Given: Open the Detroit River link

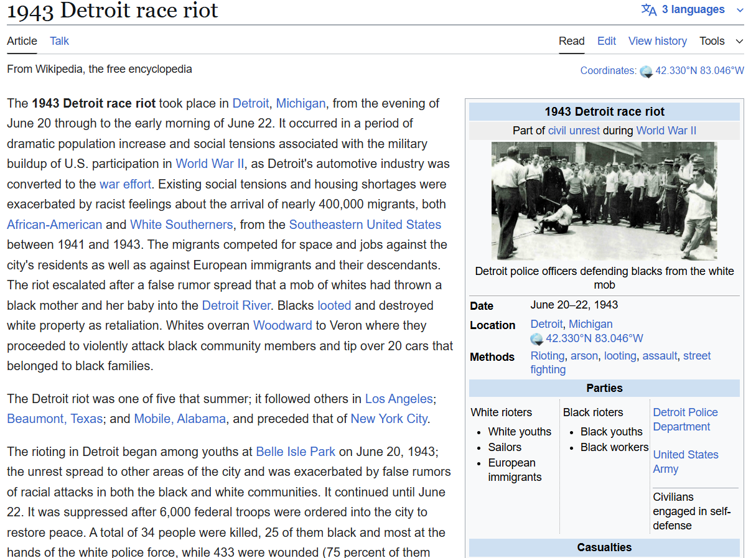Looking at the screenshot, I should (x=236, y=305).
